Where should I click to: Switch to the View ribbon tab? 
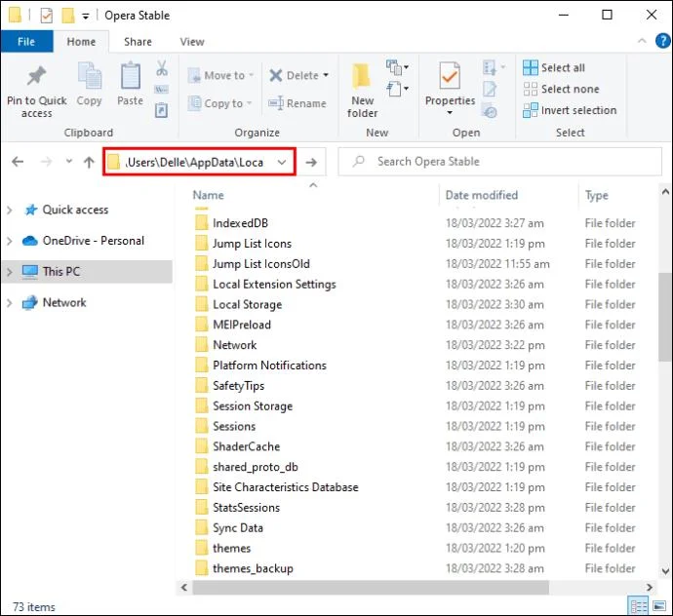pyautogui.click(x=192, y=42)
